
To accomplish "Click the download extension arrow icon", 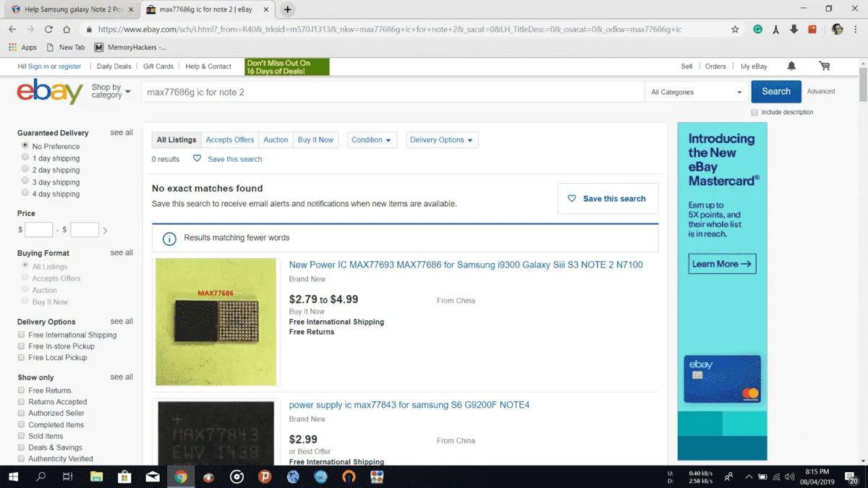I will click(x=793, y=30).
